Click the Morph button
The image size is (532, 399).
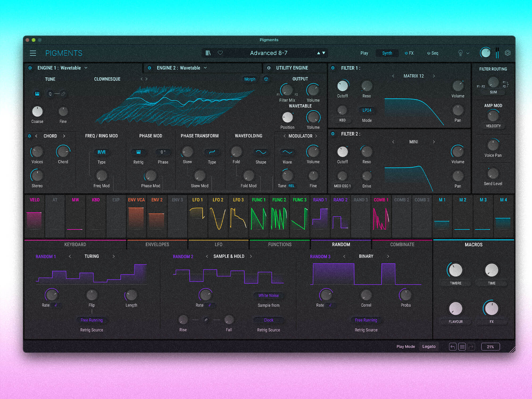coord(250,79)
